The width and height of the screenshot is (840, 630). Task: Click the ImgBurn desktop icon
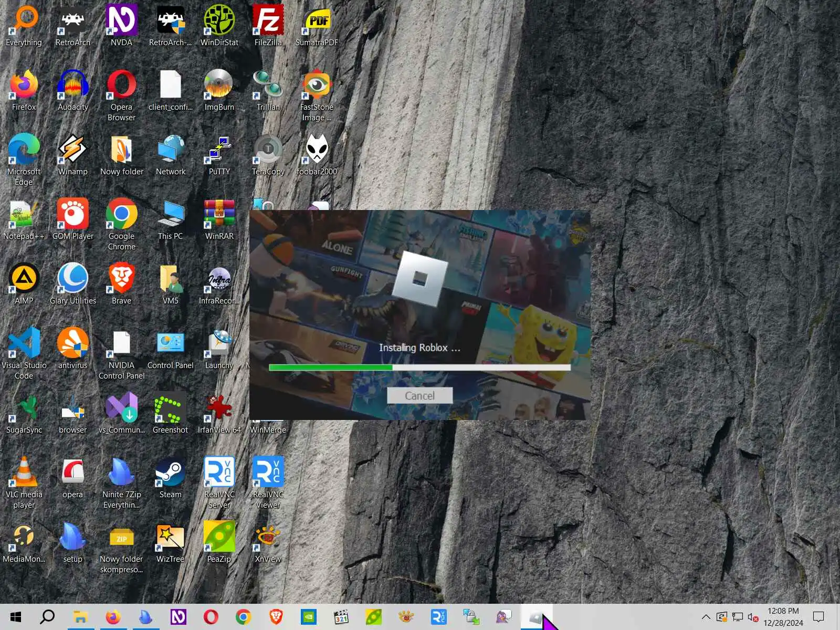(x=219, y=90)
